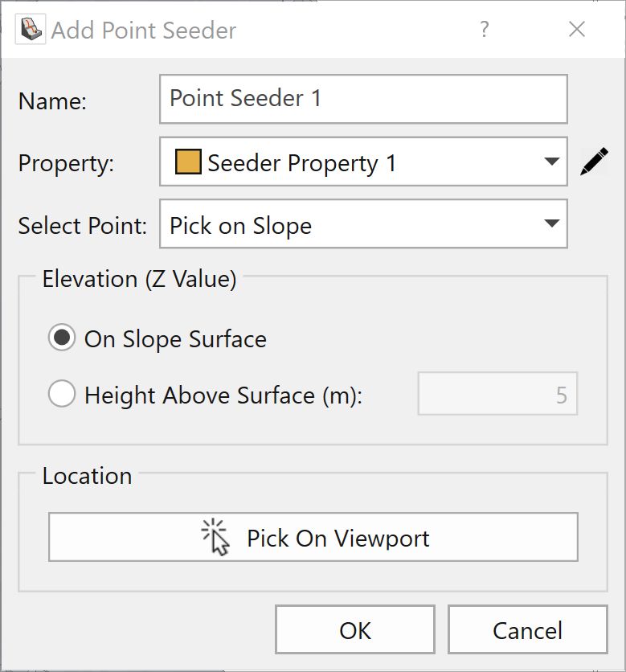This screenshot has height=672, width=626.
Task: Click the 'On Slope Surface' label text
Action: point(175,339)
